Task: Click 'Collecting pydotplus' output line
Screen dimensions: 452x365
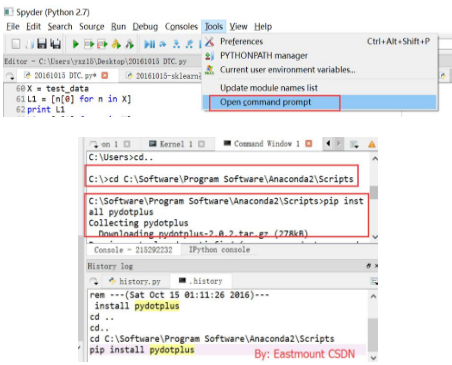Action: 138,223
